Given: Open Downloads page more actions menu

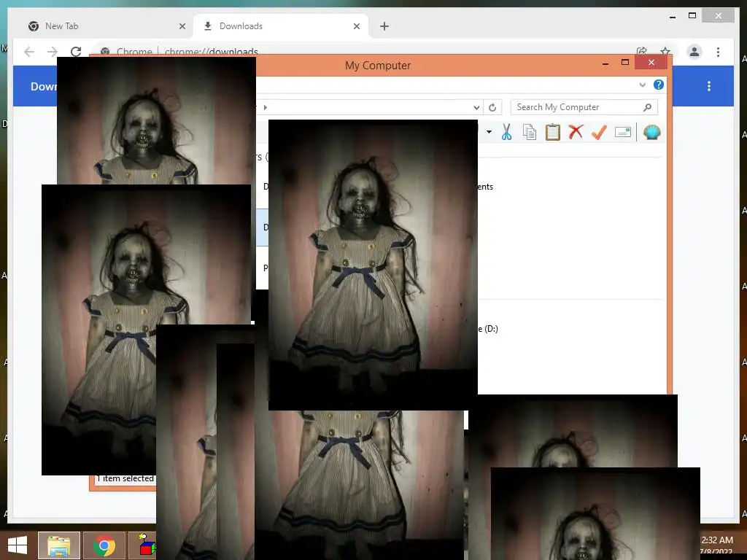Looking at the screenshot, I should pyautogui.click(x=709, y=86).
